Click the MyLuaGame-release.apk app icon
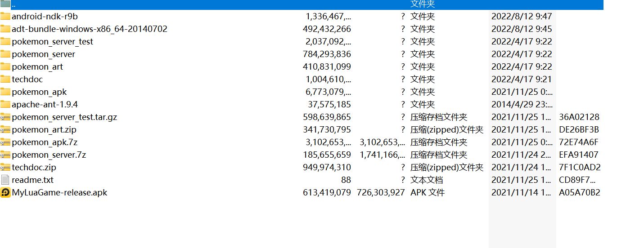 (x=5, y=192)
